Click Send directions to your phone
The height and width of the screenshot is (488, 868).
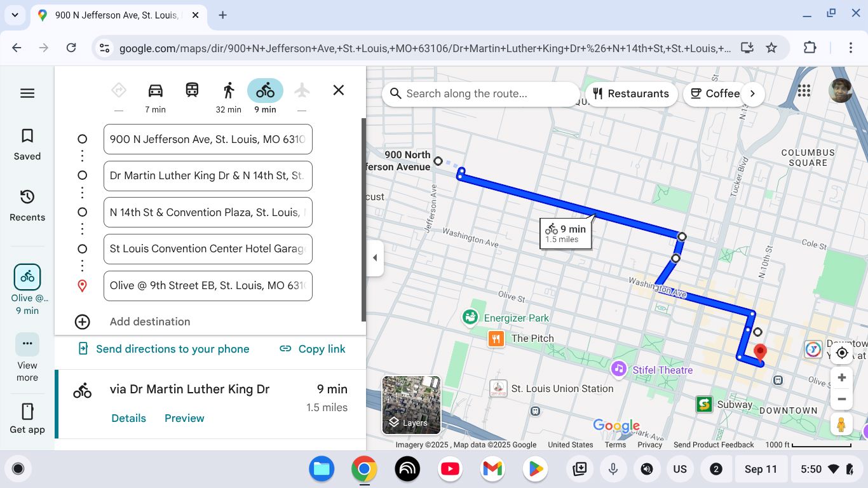pos(164,349)
